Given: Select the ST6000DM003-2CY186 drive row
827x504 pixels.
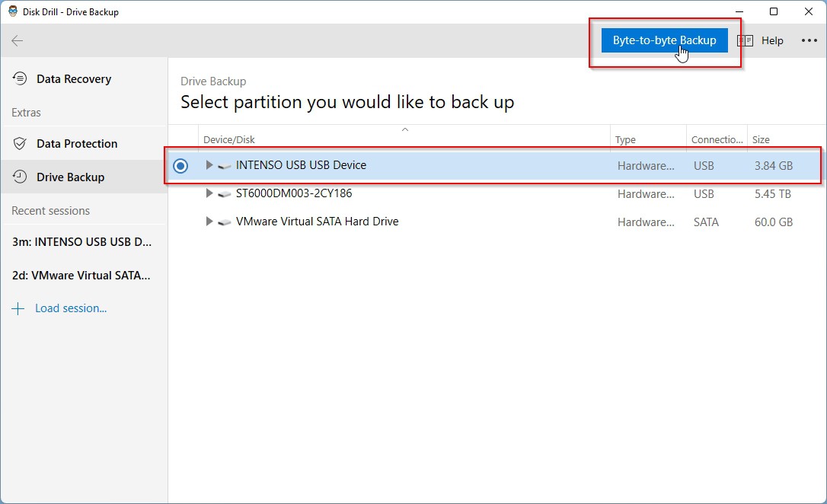Looking at the screenshot, I should (294, 193).
